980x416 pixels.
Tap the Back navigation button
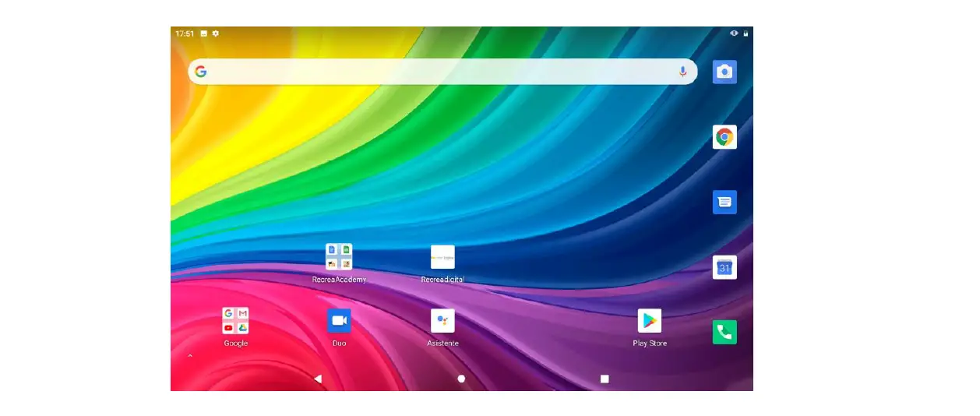[317, 379]
